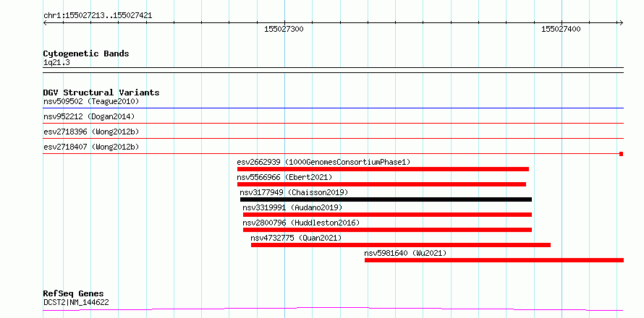This screenshot has width=644, height=318.
Task: Open the DCST2|NM_144622 gene label
Action: click(x=76, y=303)
